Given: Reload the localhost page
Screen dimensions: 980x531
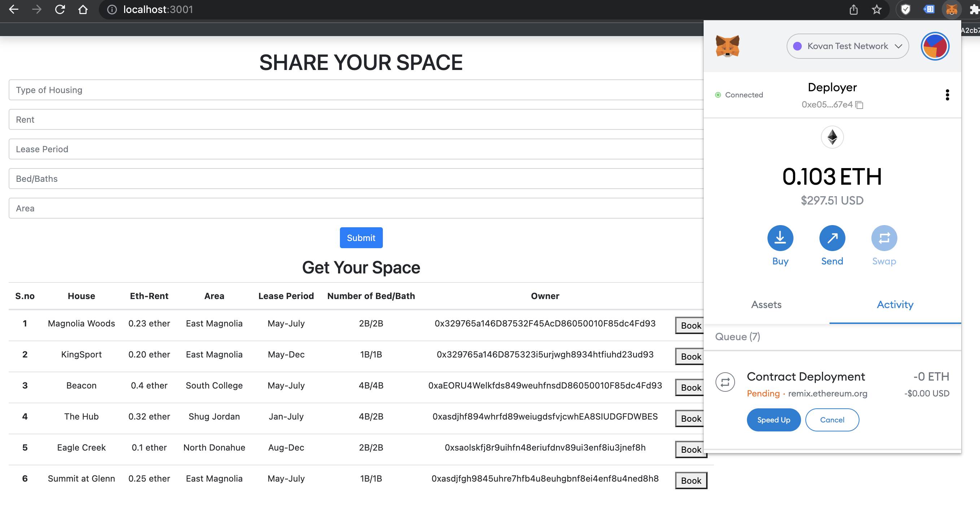Looking at the screenshot, I should click(60, 9).
